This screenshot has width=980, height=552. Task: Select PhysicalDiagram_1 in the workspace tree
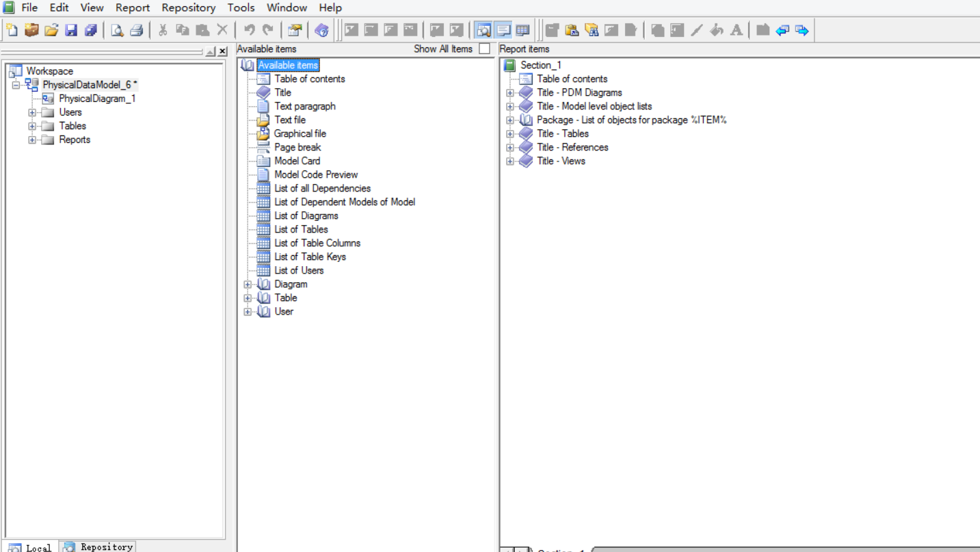click(97, 98)
